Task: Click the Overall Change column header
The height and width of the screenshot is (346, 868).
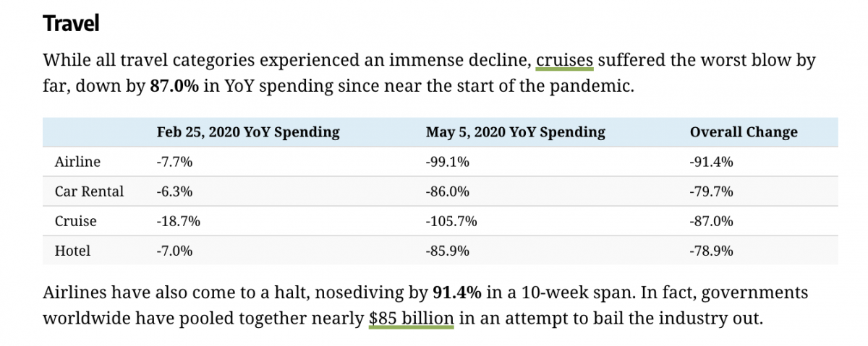Action: (x=744, y=132)
